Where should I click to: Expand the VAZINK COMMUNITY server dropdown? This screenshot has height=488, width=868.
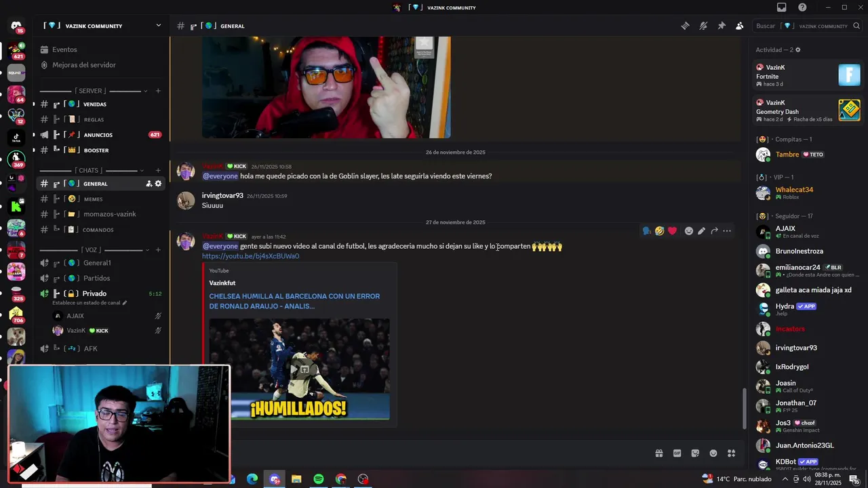tap(159, 26)
